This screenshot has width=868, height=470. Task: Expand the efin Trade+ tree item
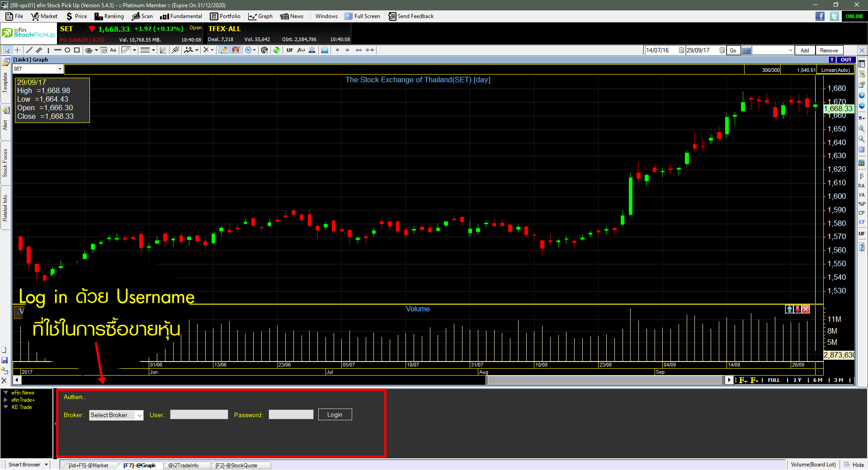tap(5, 400)
